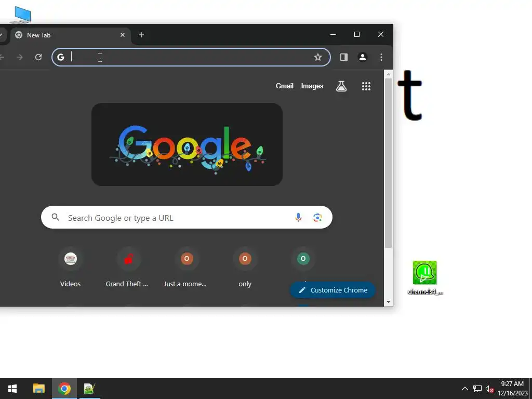This screenshot has height=399, width=532.
Task: Open the channels4 desktop icon
Action: (425, 278)
